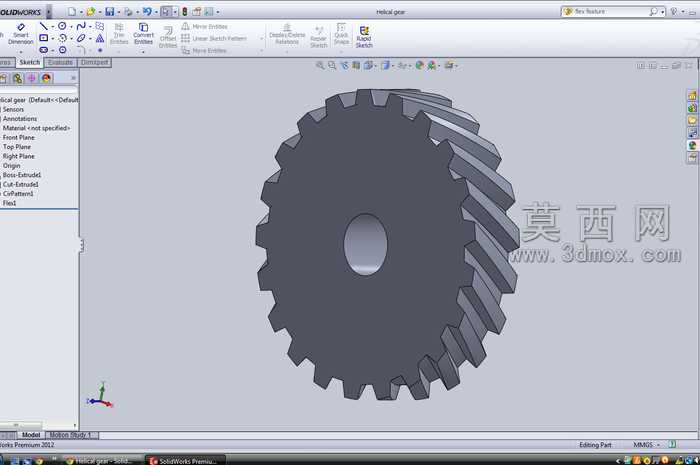
Task: Click the Edit Appearance icon
Action: 419,65
